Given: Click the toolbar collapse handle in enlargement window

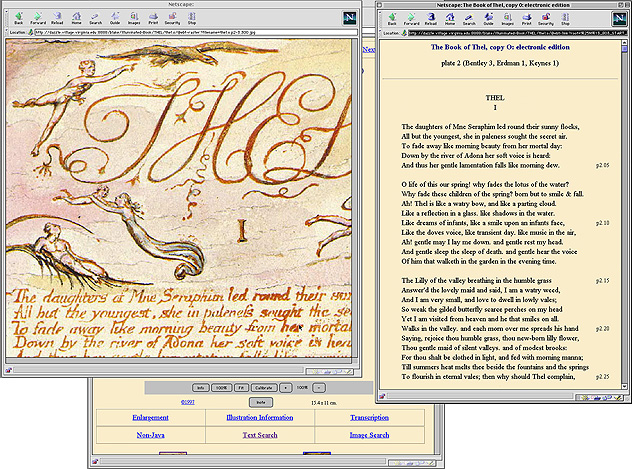Looking at the screenshot, I should tap(7, 18).
